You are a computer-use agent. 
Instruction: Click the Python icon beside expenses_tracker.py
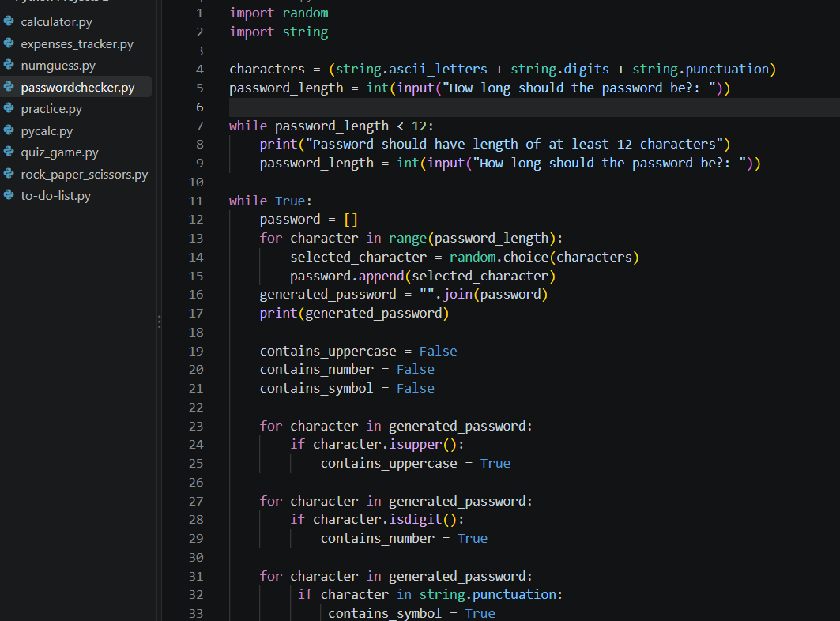9,43
